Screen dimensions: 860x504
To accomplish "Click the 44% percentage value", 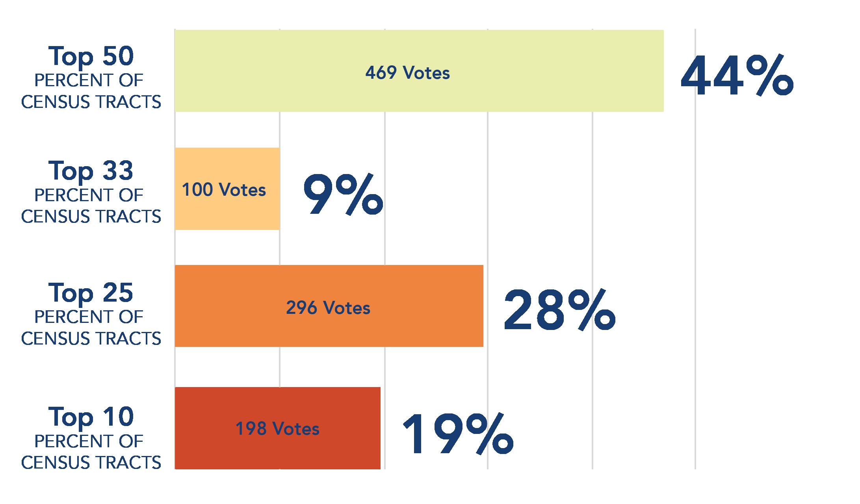I will [737, 76].
